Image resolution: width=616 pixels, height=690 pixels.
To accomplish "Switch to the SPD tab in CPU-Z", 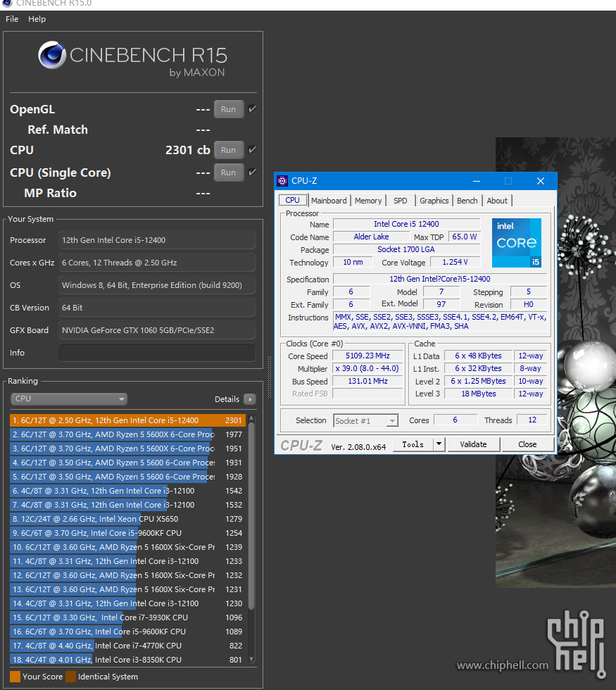I will pyautogui.click(x=401, y=201).
